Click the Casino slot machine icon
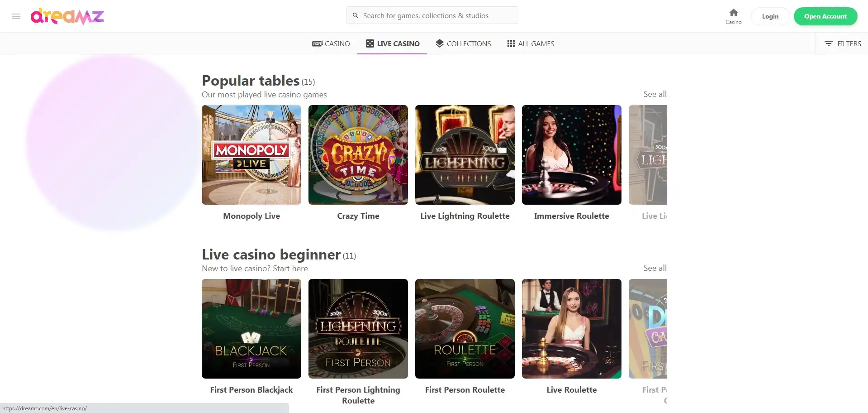Viewport: 868px width, 413px height. coord(317,43)
